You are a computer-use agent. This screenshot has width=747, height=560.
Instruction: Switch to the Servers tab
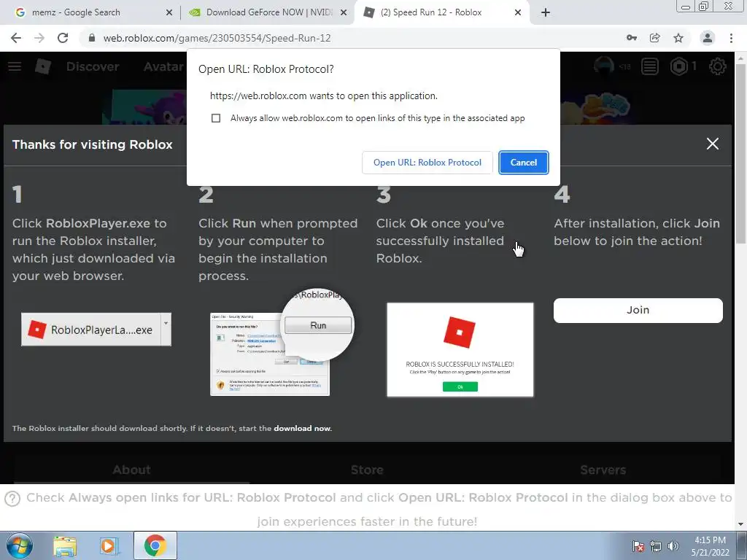coord(603,470)
